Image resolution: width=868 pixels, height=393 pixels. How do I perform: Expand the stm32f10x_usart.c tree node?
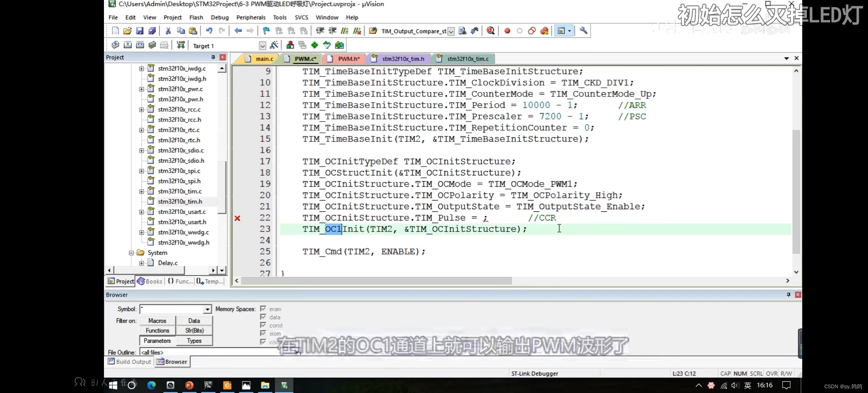[x=142, y=212]
